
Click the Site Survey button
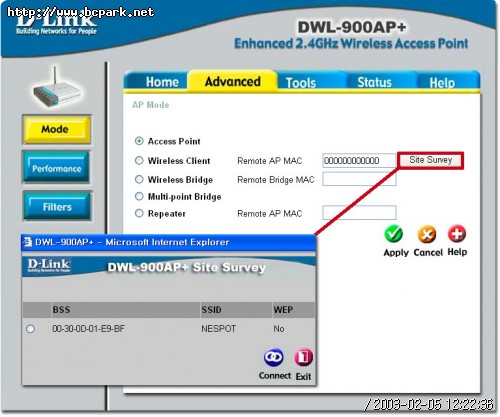[430, 160]
